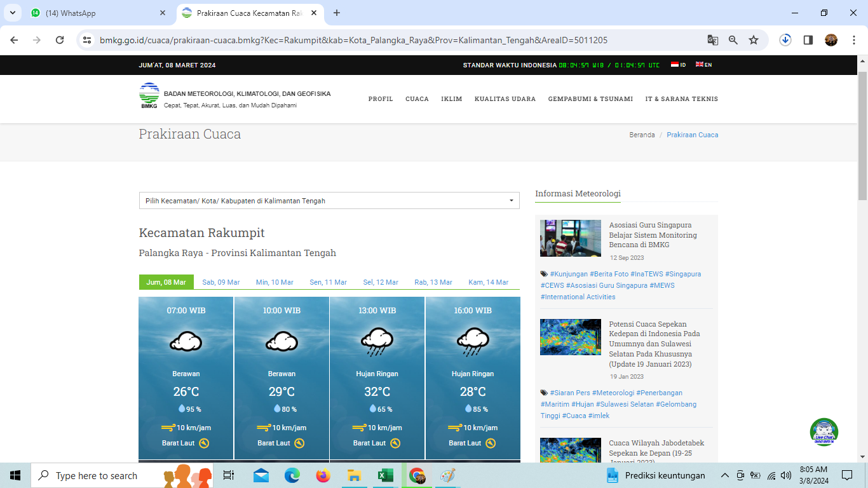868x488 pixels.
Task: Open the IKLIM menu
Action: pyautogui.click(x=452, y=99)
